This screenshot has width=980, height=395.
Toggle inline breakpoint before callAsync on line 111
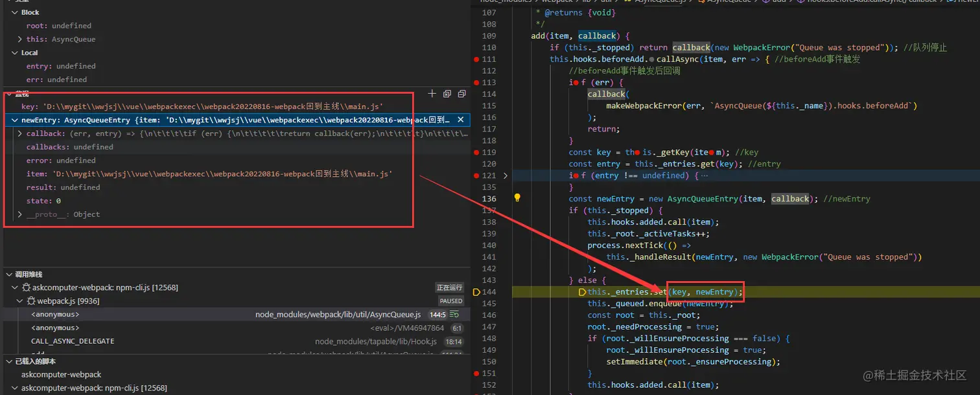(x=651, y=60)
